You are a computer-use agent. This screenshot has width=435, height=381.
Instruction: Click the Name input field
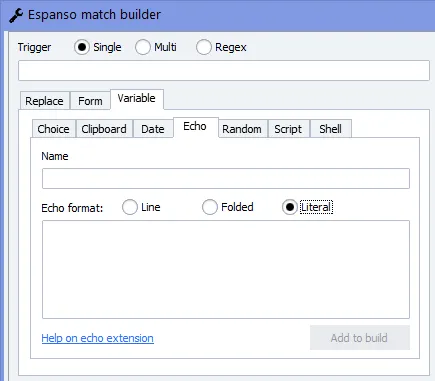point(226,178)
